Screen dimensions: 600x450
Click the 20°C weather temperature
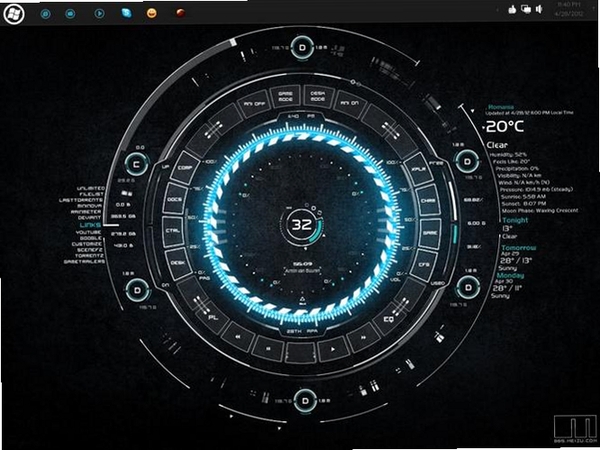pyautogui.click(x=505, y=126)
